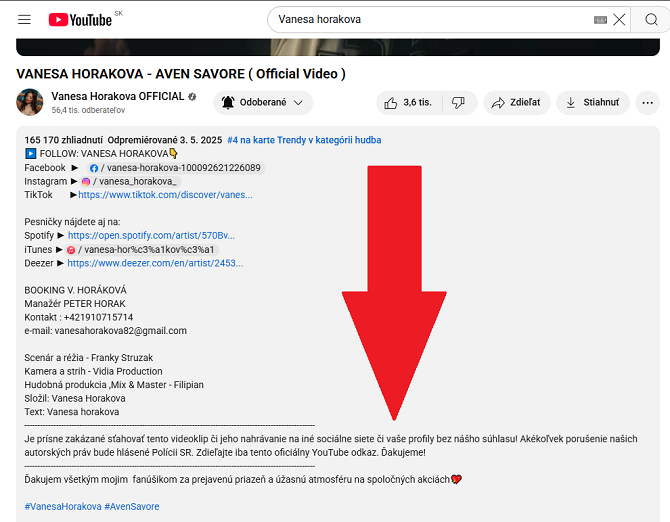
Task: Open #4 na karte Trendy link
Action: 304,140
